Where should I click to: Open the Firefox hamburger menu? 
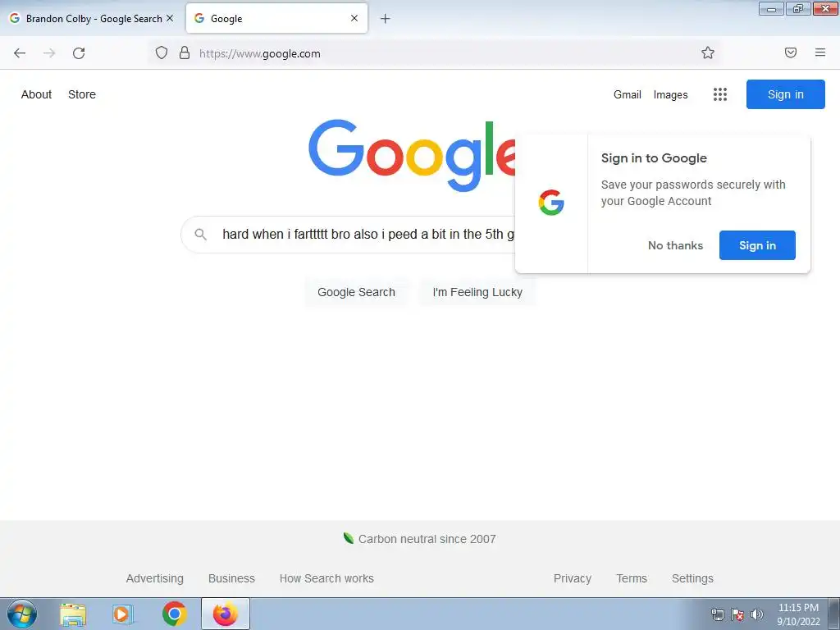pos(819,52)
